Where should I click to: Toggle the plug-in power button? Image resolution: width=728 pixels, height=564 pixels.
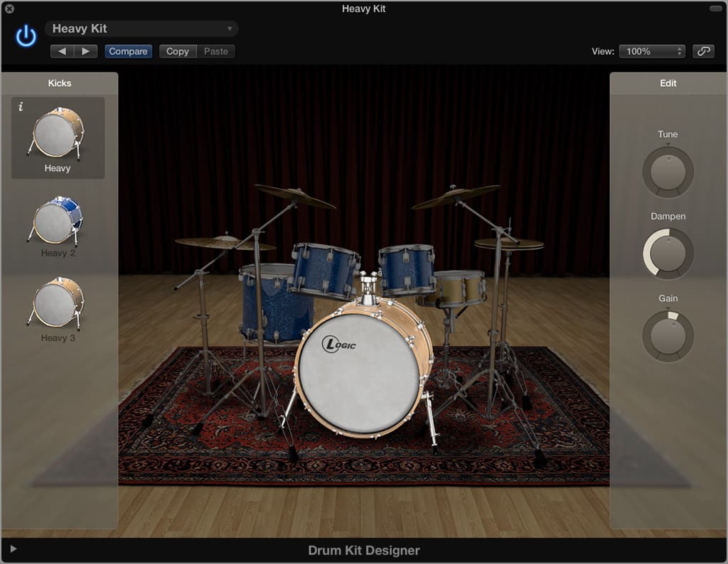tap(26, 36)
